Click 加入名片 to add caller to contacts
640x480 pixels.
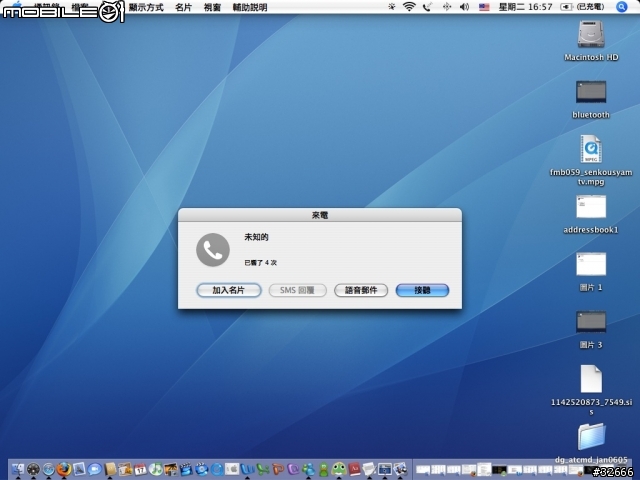(229, 290)
